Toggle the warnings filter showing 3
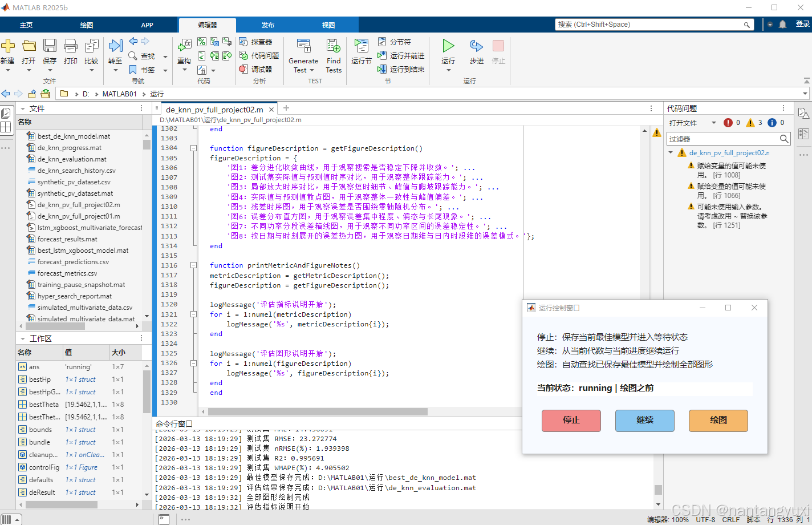The width and height of the screenshot is (812, 525). coord(750,123)
